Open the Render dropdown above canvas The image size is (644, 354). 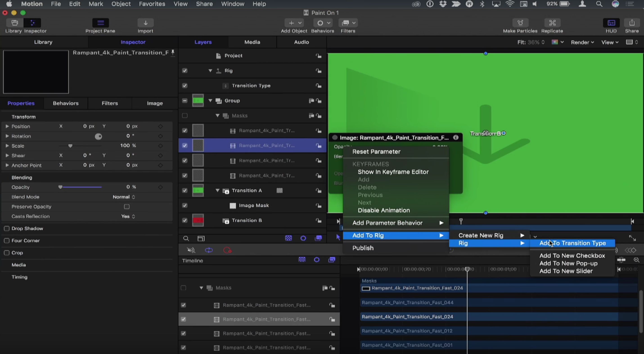coord(582,42)
